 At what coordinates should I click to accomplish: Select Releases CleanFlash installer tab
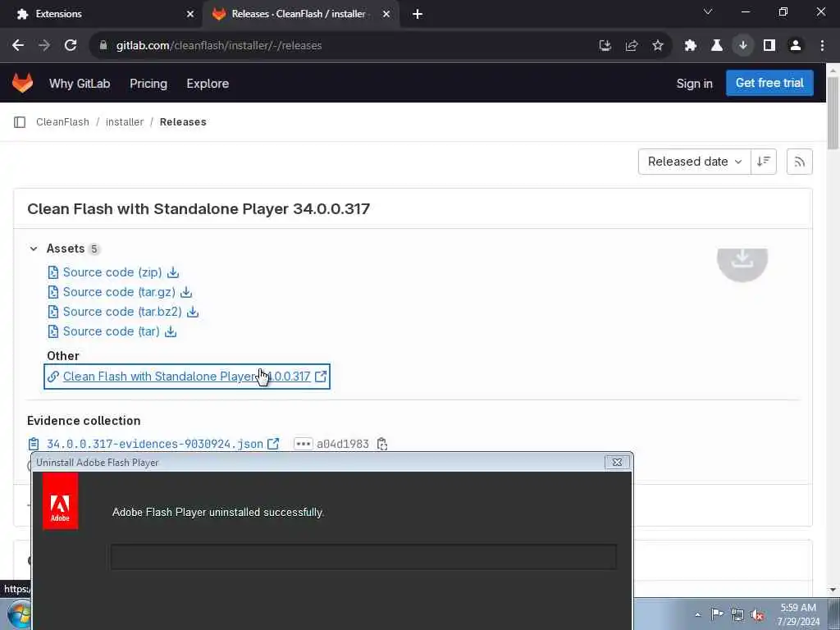pyautogui.click(x=300, y=14)
